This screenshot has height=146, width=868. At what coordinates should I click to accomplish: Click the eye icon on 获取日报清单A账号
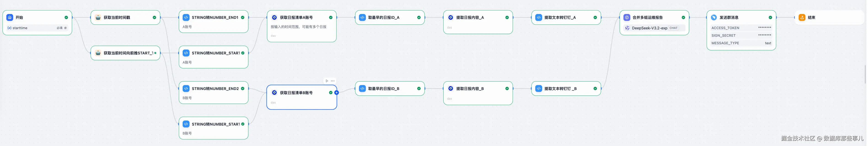(x=274, y=18)
